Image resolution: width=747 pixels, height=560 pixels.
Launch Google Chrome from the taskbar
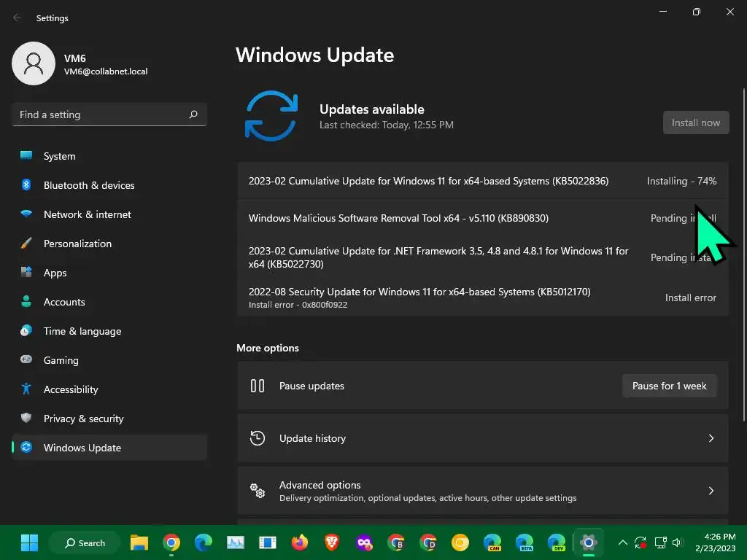[171, 542]
